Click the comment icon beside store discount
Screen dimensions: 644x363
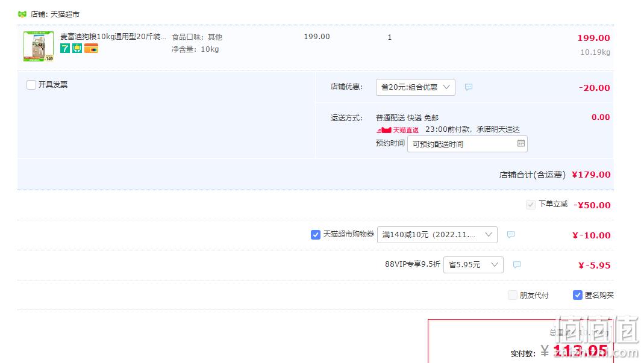point(469,87)
